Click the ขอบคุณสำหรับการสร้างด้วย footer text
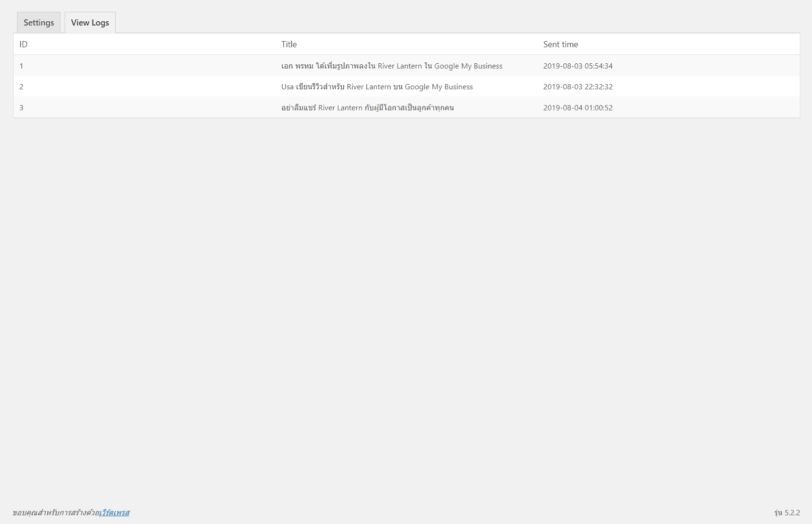The image size is (812, 524). (x=55, y=513)
